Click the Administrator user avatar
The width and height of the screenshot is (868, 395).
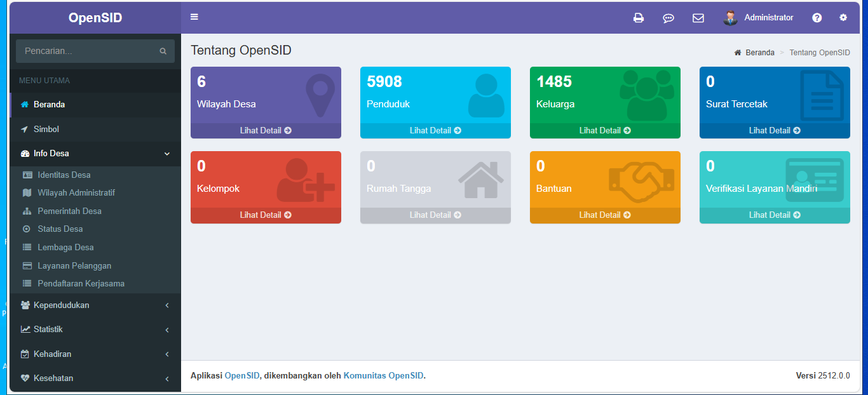(x=730, y=18)
